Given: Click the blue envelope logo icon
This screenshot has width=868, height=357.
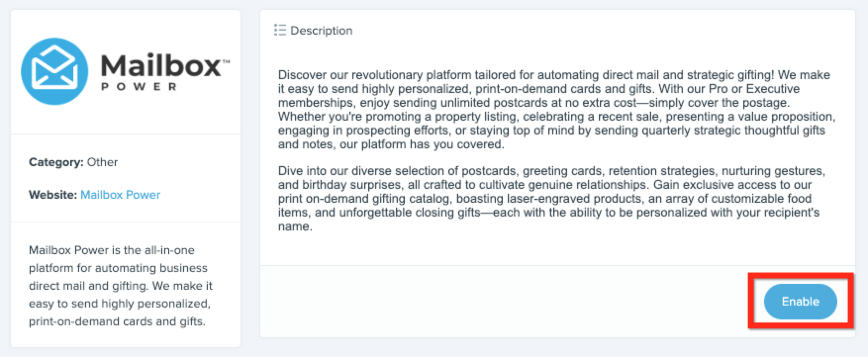Looking at the screenshot, I should 54,71.
